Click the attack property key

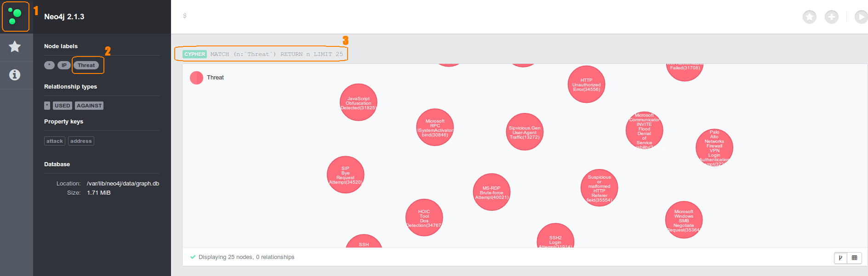pos(54,141)
